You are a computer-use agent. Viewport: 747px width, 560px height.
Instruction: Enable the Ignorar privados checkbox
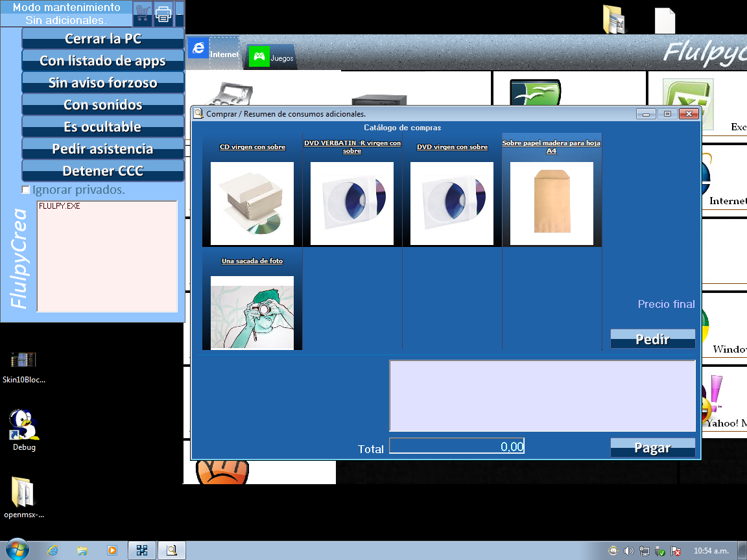pos(26,190)
